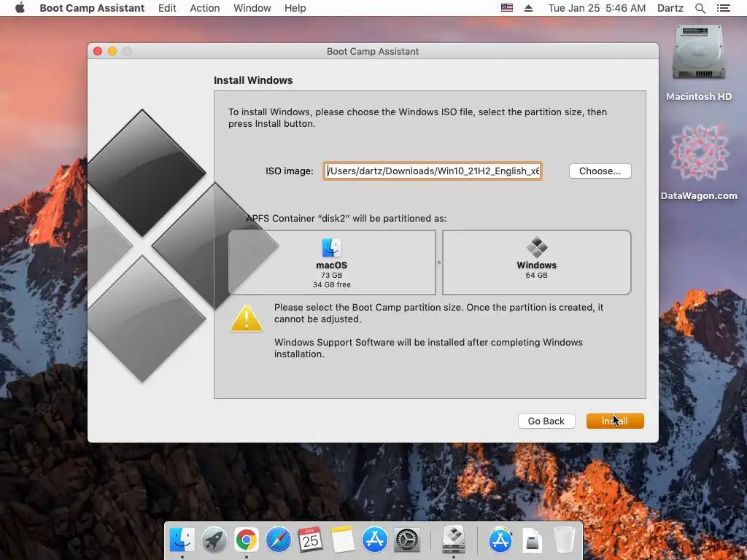Open Safari from the Dock

click(x=278, y=540)
